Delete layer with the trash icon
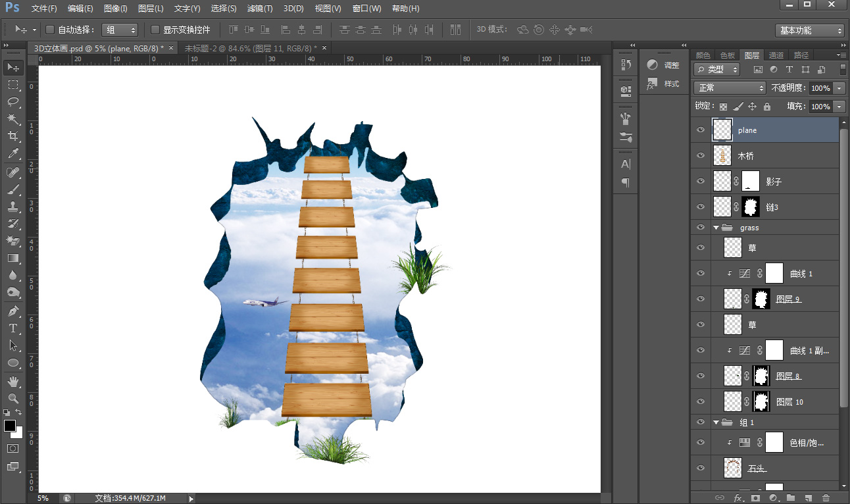Image resolution: width=850 pixels, height=504 pixels. click(826, 498)
